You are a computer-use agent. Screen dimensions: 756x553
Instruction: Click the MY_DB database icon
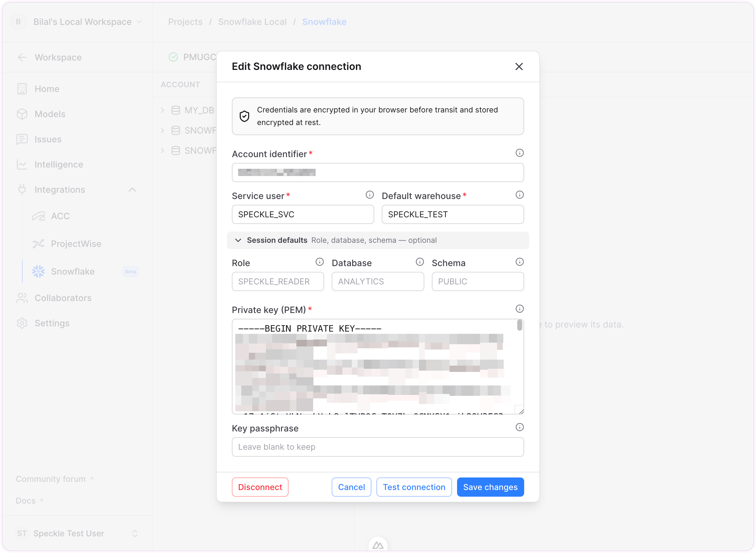tap(176, 110)
